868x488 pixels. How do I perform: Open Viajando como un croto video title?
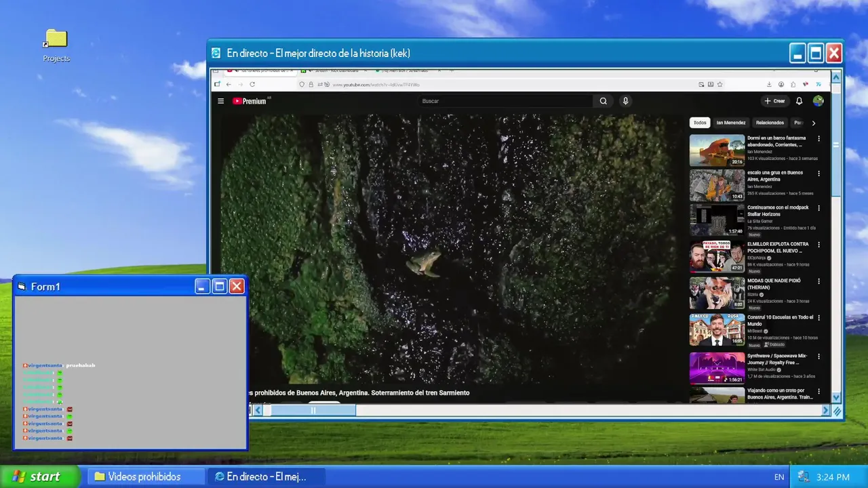(x=780, y=394)
